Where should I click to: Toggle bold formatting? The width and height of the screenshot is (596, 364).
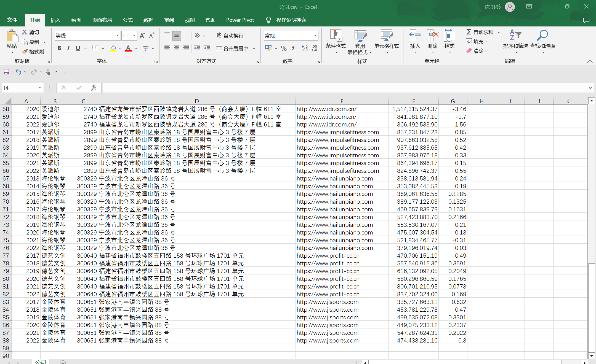59,48
